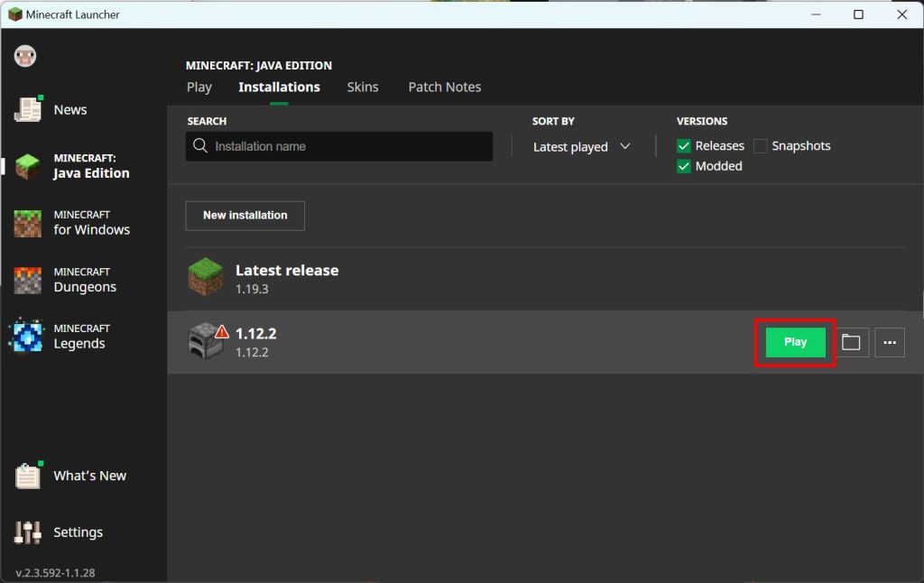This screenshot has height=583, width=924.
Task: Open the News section newspaper icon
Action: coord(28,109)
